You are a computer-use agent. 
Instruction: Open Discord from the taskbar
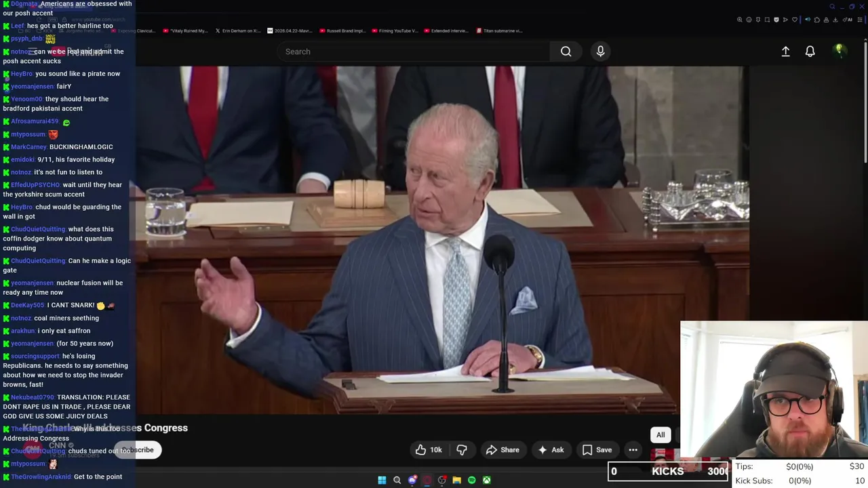click(412, 481)
